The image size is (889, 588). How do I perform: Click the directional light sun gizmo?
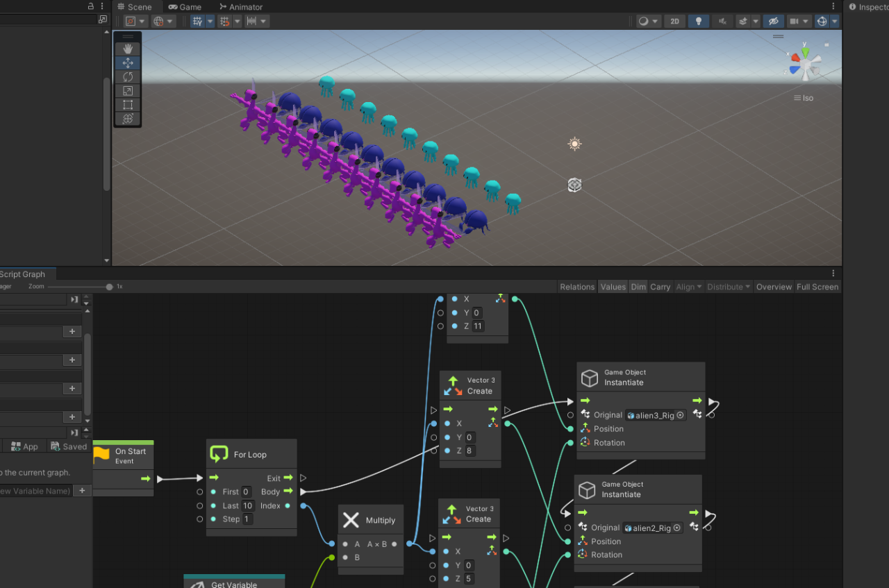coord(574,144)
